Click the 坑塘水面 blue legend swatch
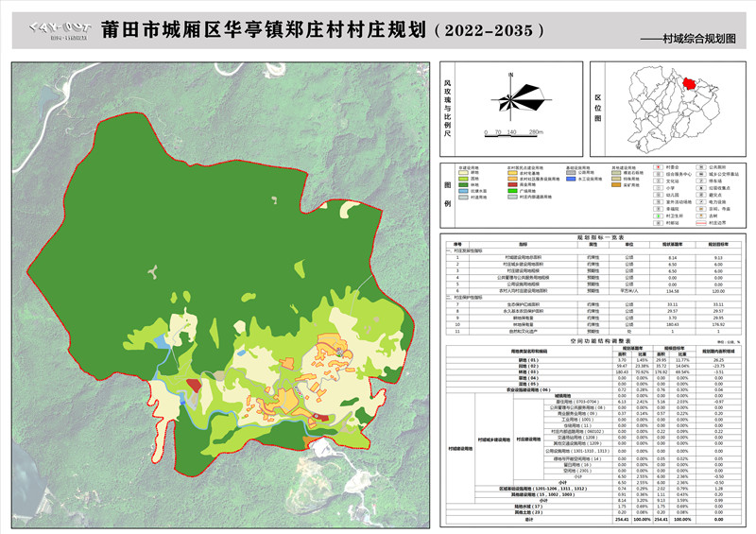This screenshot has width=756, height=534. 463,191
